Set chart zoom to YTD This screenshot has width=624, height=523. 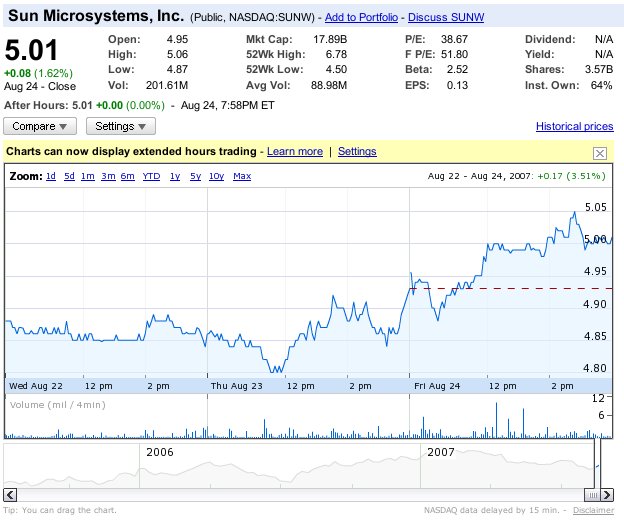point(151,176)
